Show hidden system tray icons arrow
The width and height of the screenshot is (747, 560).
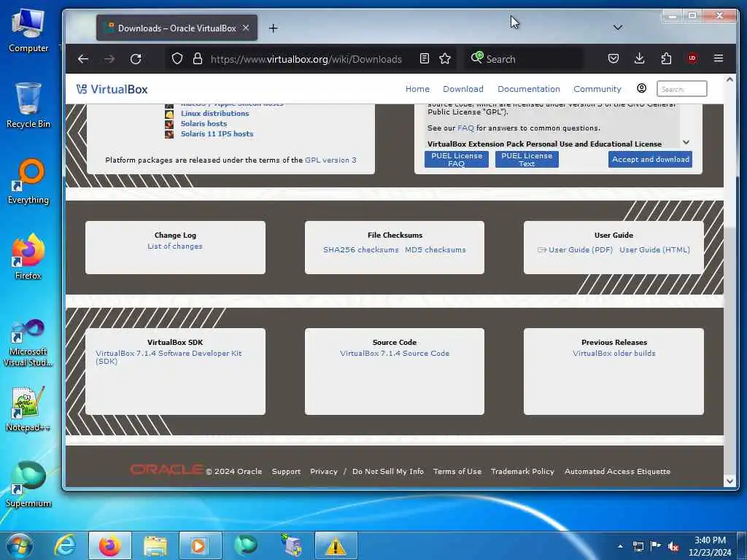click(x=620, y=546)
